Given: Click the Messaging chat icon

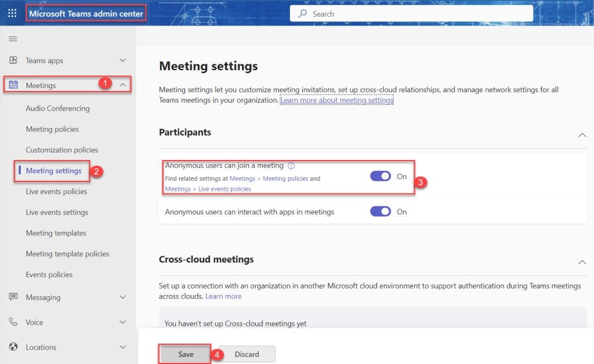Looking at the screenshot, I should coord(13,297).
